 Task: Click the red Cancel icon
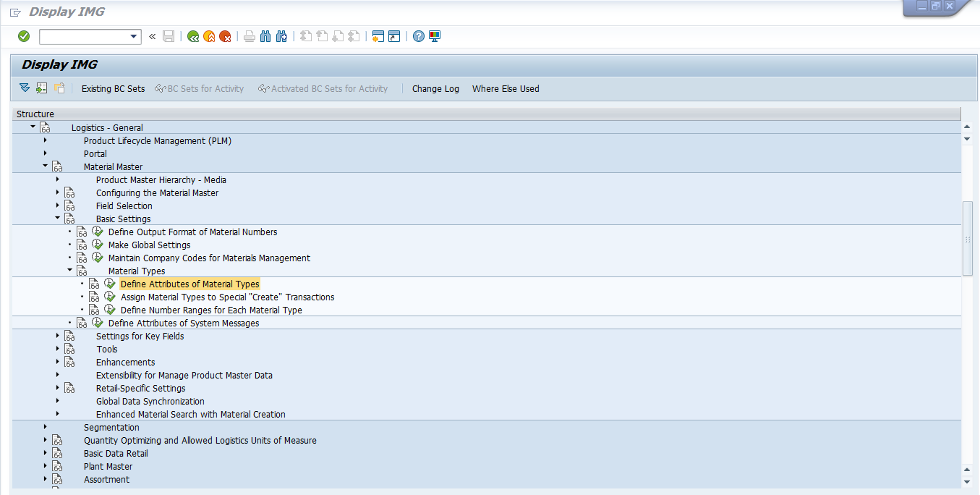(226, 36)
